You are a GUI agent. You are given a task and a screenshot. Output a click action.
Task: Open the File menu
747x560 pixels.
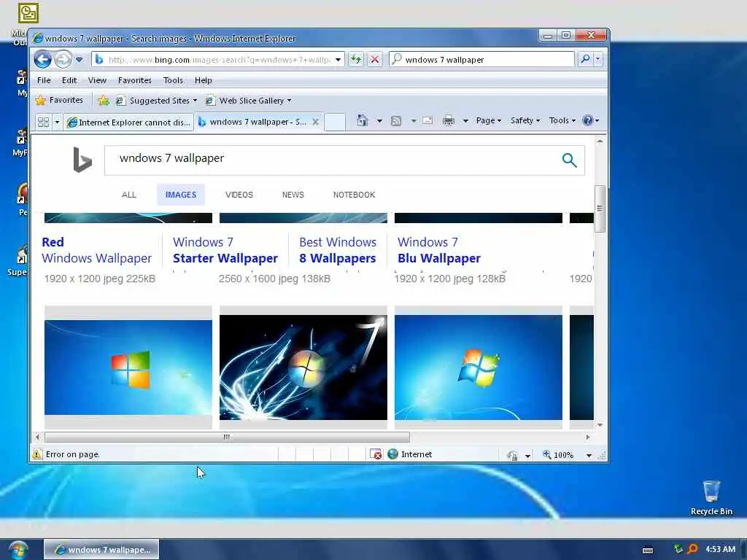[44, 80]
